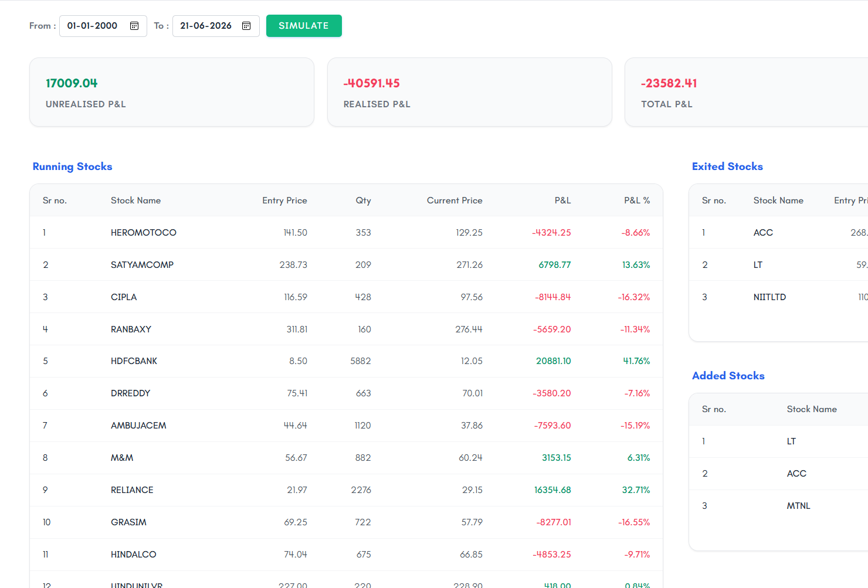This screenshot has height=588, width=868.
Task: Click RELIANCE P&L value 16354.68
Action: point(552,490)
